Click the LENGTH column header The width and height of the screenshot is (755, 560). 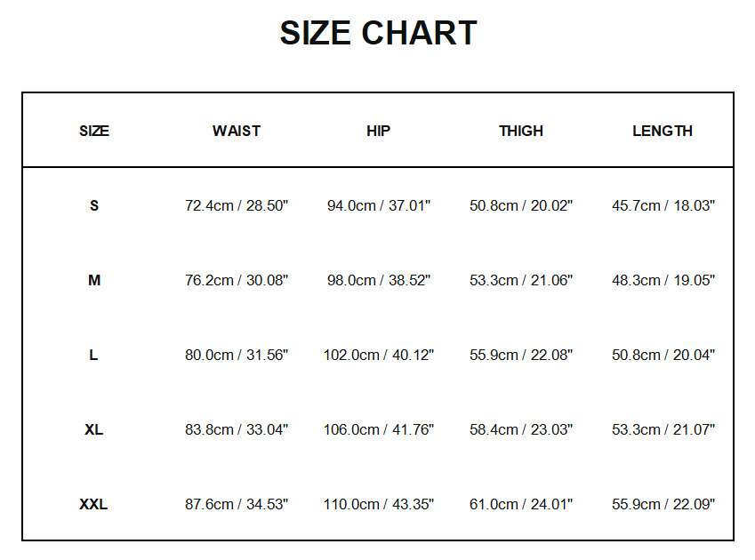point(663,131)
